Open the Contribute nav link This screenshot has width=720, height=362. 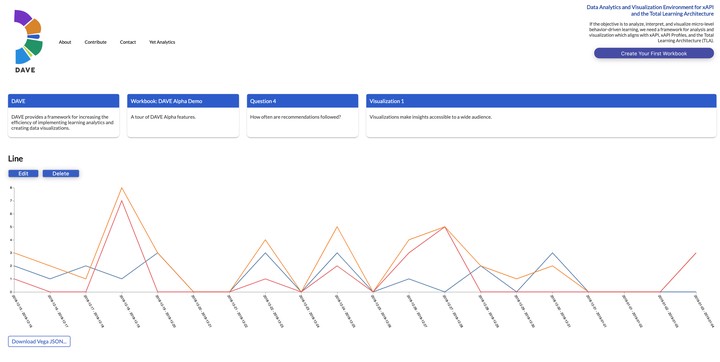[x=96, y=42]
